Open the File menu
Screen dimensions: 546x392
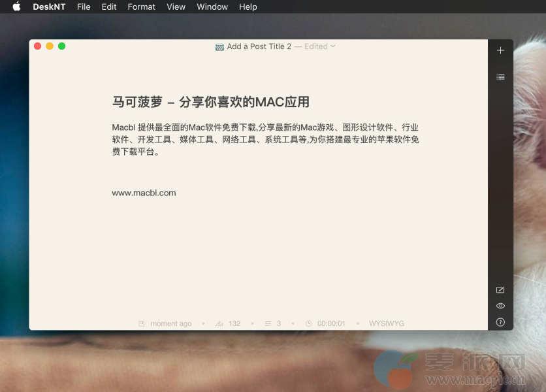coord(84,7)
